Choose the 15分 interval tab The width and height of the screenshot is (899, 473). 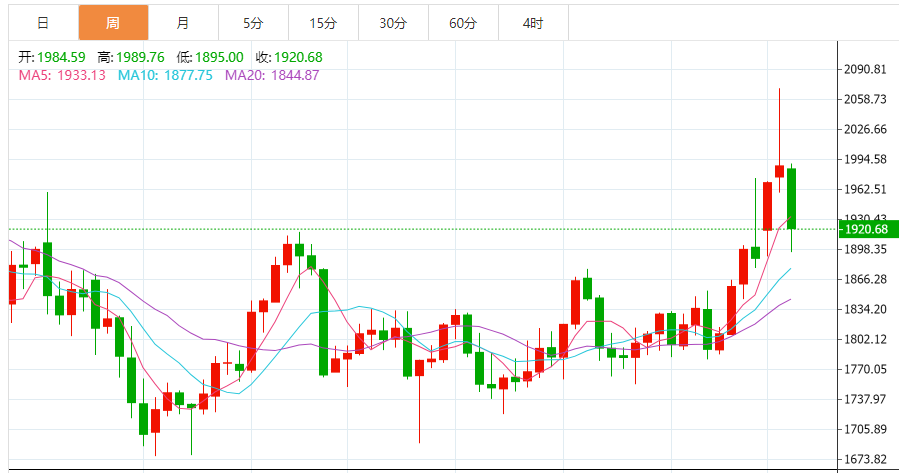(x=323, y=22)
